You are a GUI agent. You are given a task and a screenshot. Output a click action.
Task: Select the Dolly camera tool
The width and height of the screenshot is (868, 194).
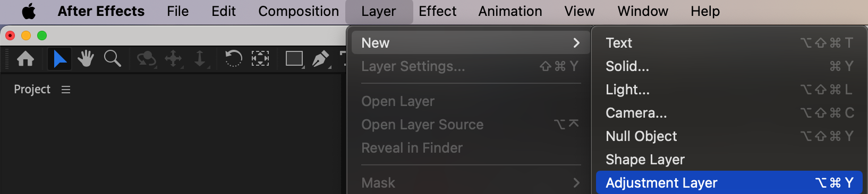pos(200,59)
